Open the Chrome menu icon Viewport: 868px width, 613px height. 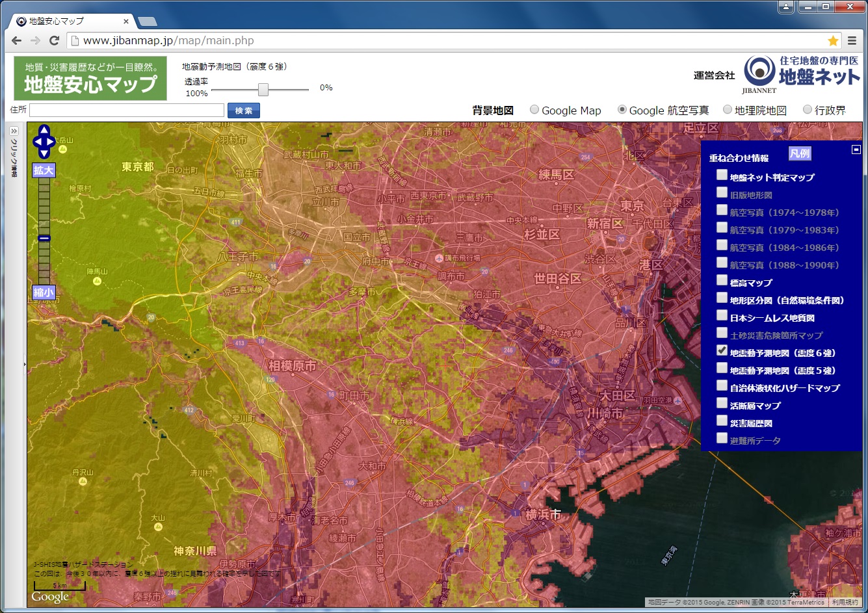coord(852,41)
